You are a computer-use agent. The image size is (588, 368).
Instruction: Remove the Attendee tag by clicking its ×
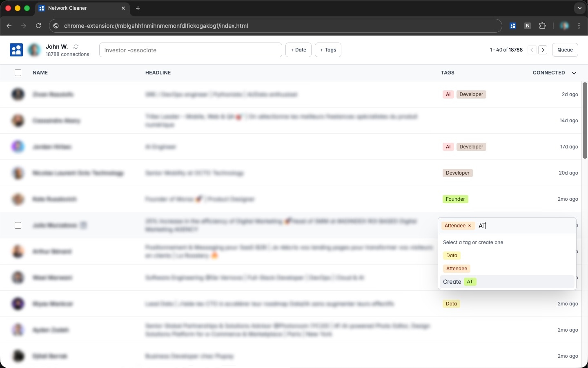[470, 226]
